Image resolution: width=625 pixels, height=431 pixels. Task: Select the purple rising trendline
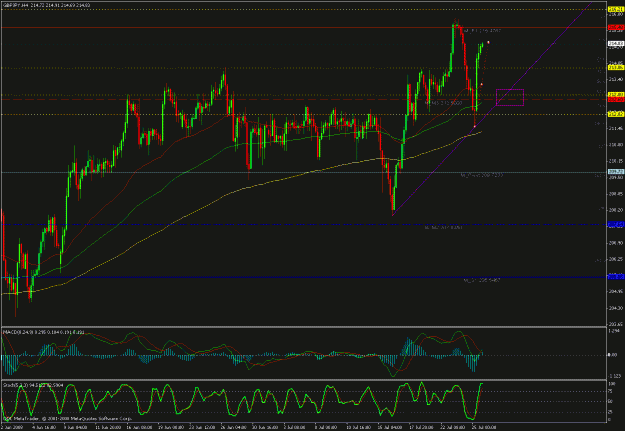[492, 108]
